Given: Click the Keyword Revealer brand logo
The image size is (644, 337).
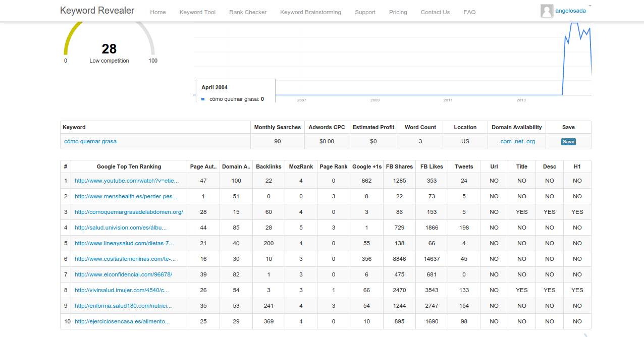Looking at the screenshot, I should 97,11.
